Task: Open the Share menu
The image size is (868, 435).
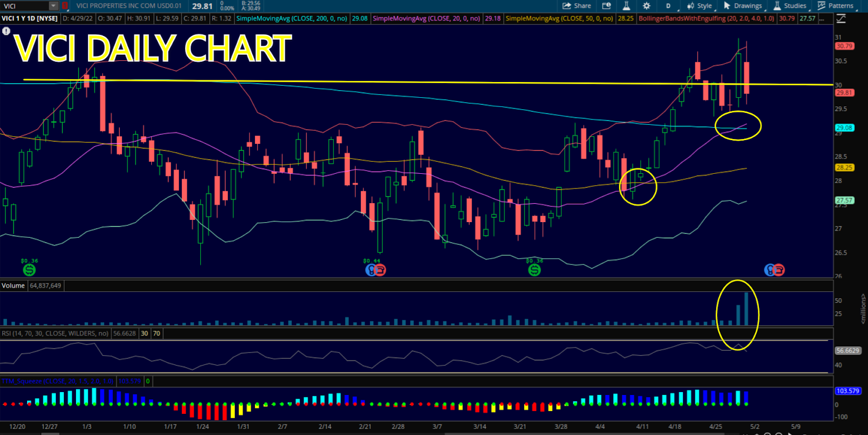Action: pyautogui.click(x=577, y=6)
